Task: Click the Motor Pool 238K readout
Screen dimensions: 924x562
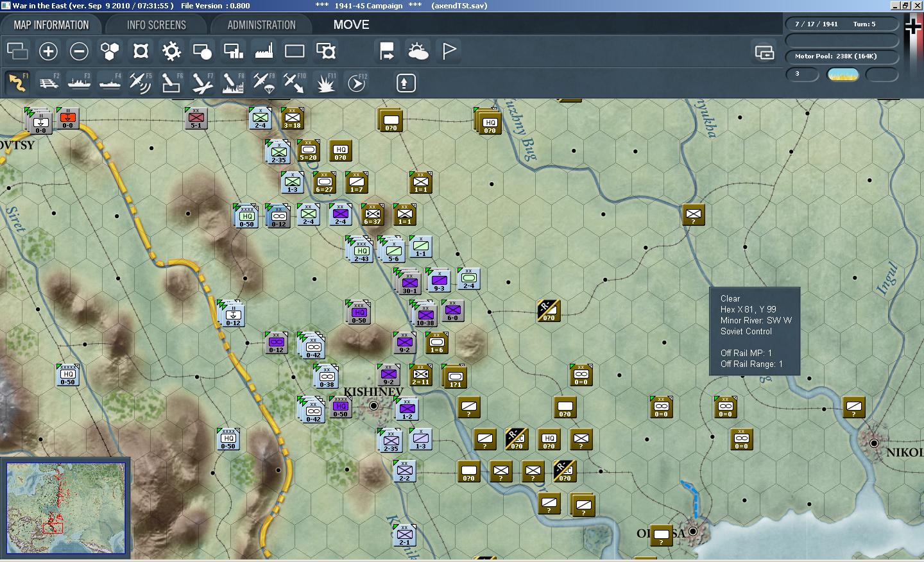Action: pyautogui.click(x=842, y=56)
